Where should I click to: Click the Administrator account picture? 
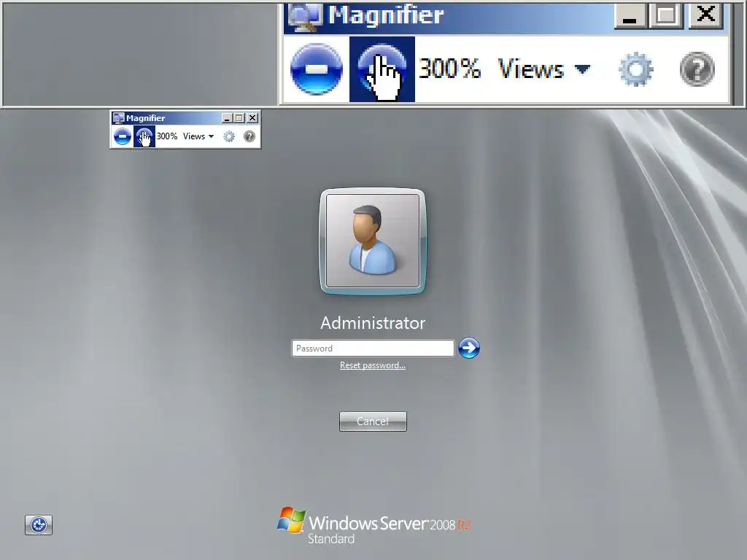click(373, 241)
